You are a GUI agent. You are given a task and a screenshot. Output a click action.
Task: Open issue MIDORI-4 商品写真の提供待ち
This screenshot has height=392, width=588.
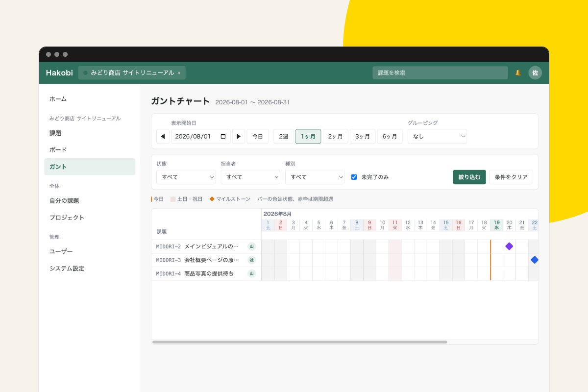195,273
